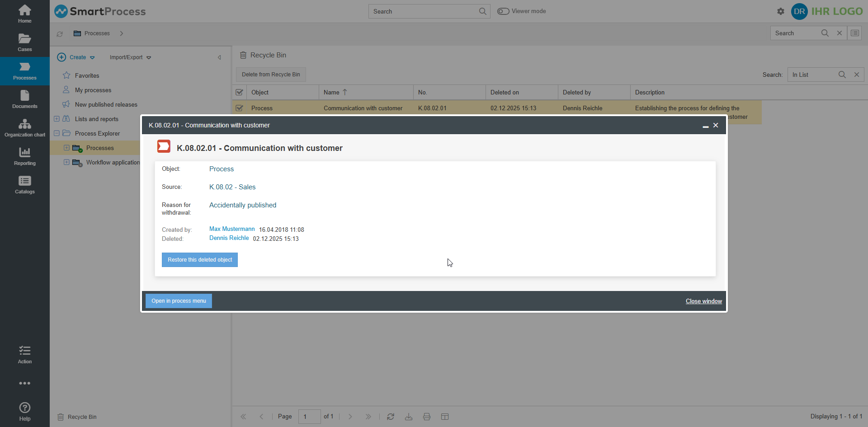The height and width of the screenshot is (427, 868).
Task: Click the Deleted on column header
Action: click(522, 92)
